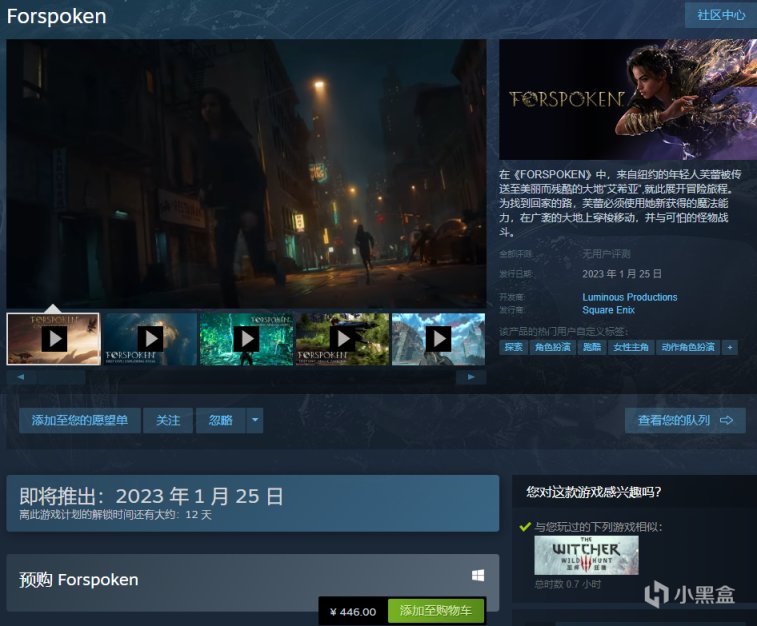The height and width of the screenshot is (626, 757).
Task: Play the second blue Forspoken trailer thumbnail
Action: click(150, 339)
